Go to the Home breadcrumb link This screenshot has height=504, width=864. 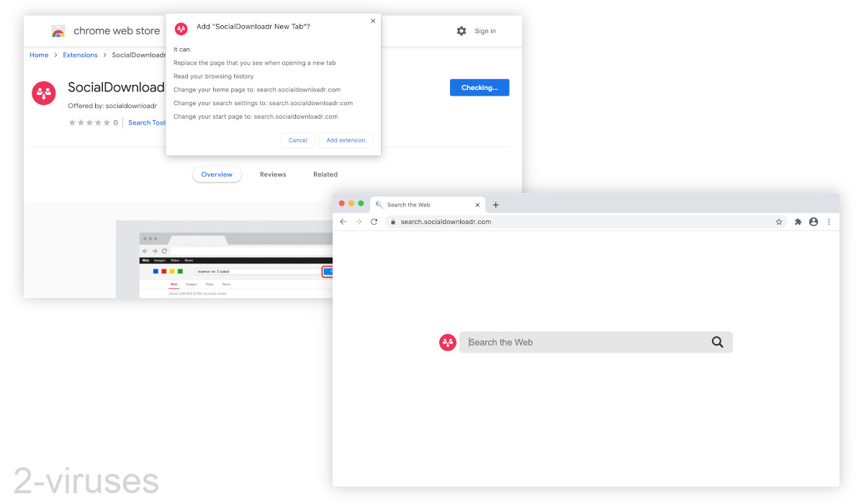(x=39, y=55)
